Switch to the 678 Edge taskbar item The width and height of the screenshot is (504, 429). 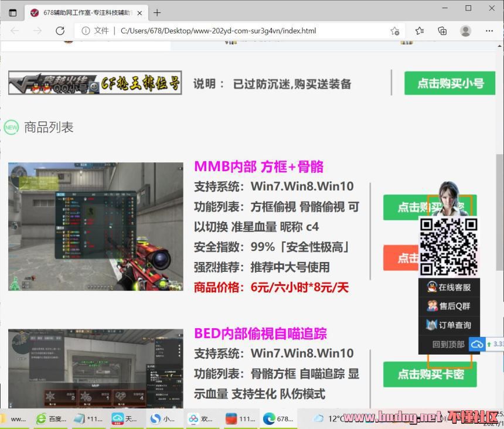[278, 419]
